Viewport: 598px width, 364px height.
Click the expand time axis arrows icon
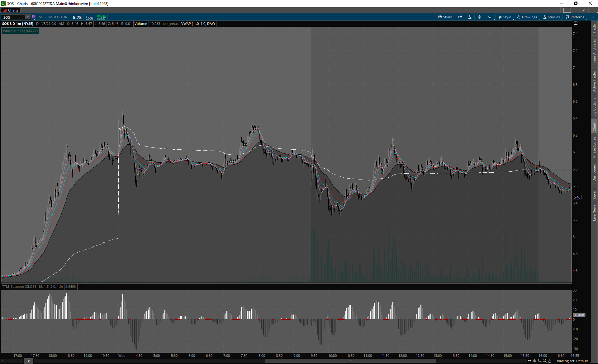pyautogui.click(x=529, y=361)
